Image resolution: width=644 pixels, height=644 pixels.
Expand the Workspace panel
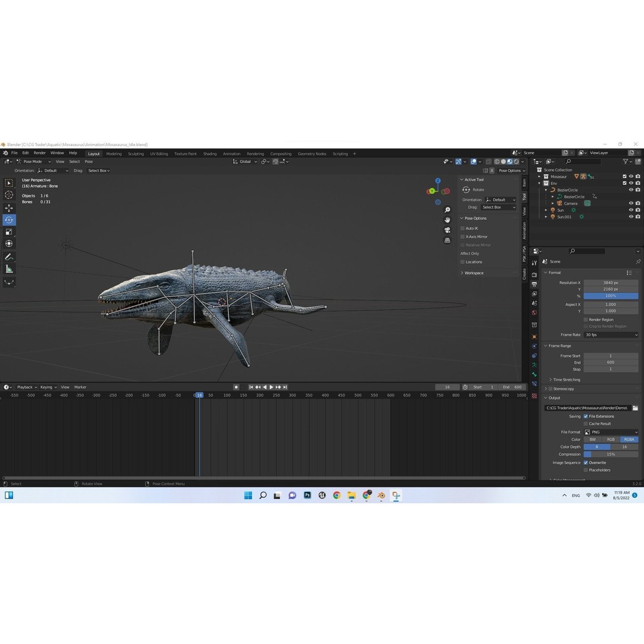click(473, 273)
